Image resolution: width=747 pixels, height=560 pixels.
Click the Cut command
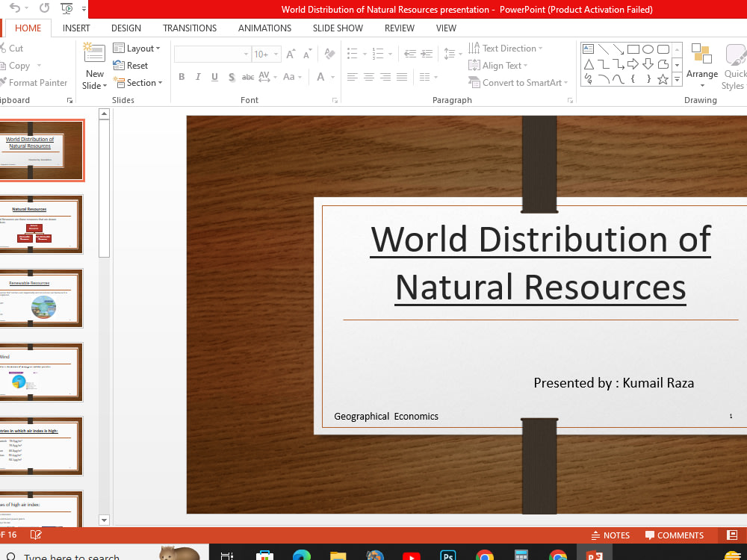click(x=12, y=48)
